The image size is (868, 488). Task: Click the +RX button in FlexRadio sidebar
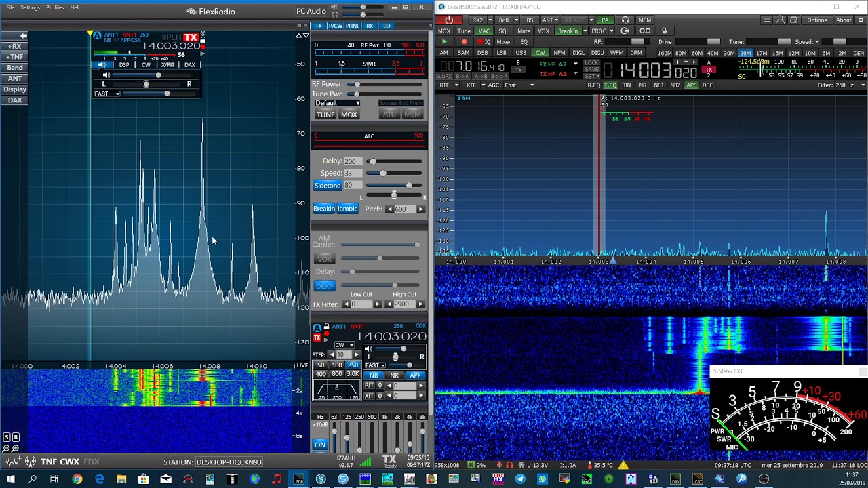tap(15, 46)
